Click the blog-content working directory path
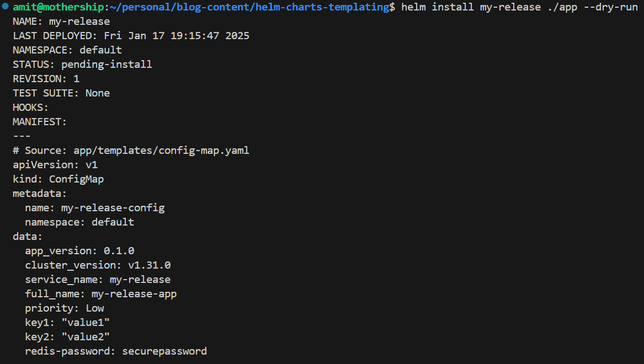 [250, 7]
